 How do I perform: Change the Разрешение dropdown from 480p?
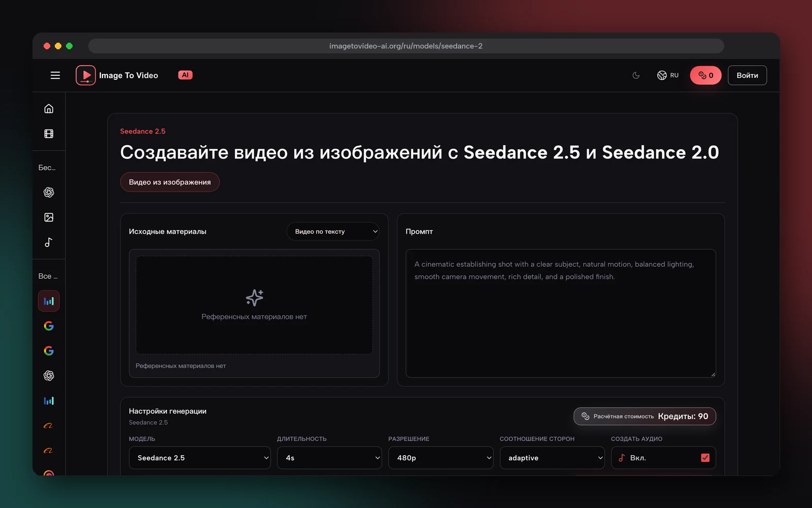click(x=441, y=458)
